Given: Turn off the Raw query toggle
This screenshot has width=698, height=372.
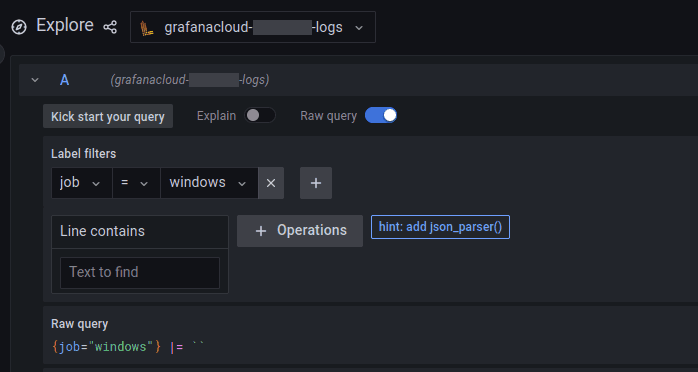Looking at the screenshot, I should pos(381,116).
